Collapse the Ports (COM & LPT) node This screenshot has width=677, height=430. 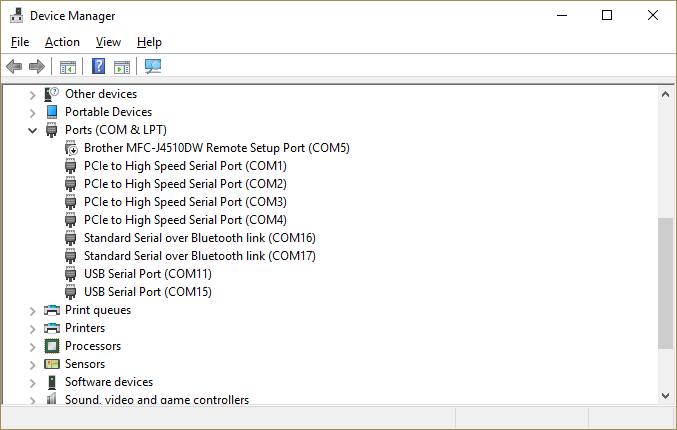point(32,130)
